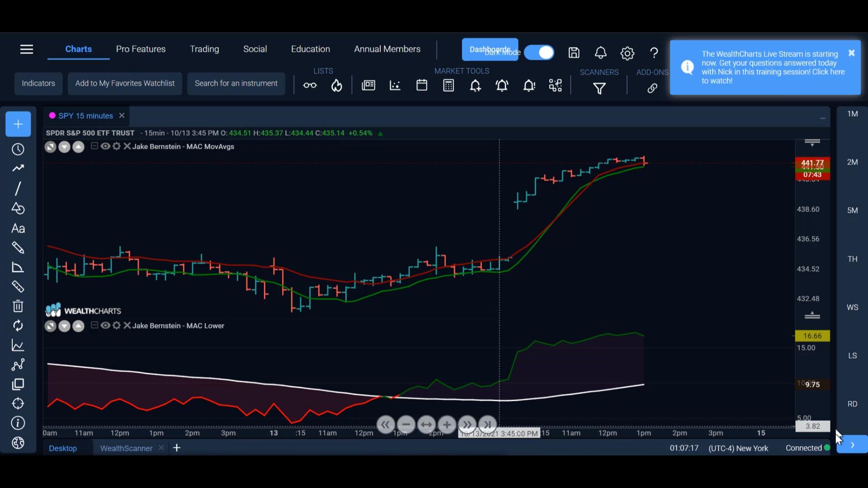Viewport: 868px width, 488px height.
Task: Open the help question mark icon
Action: (654, 53)
